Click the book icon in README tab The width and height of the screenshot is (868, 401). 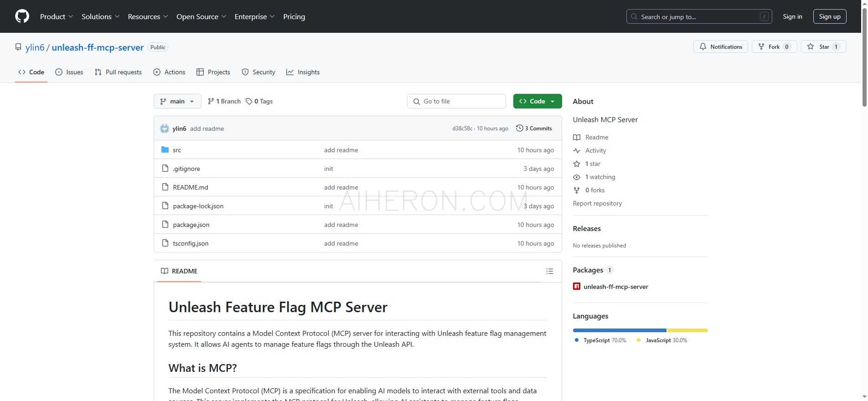pyautogui.click(x=165, y=271)
